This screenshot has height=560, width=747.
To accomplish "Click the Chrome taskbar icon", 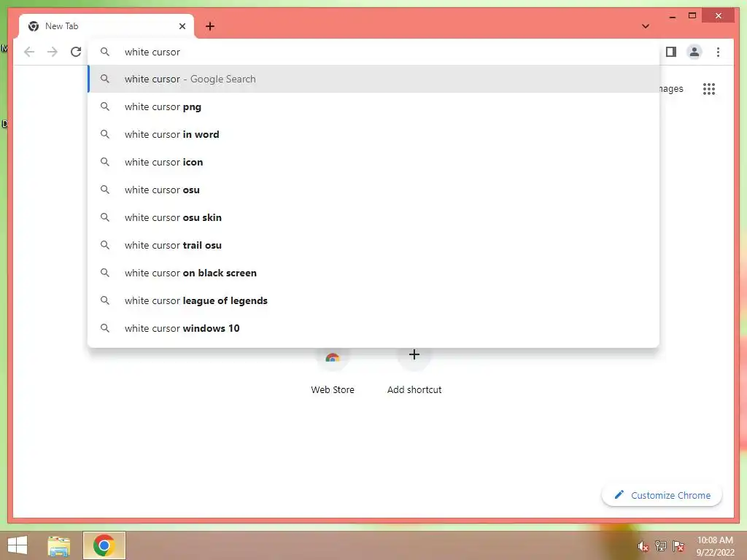I will pyautogui.click(x=104, y=545).
